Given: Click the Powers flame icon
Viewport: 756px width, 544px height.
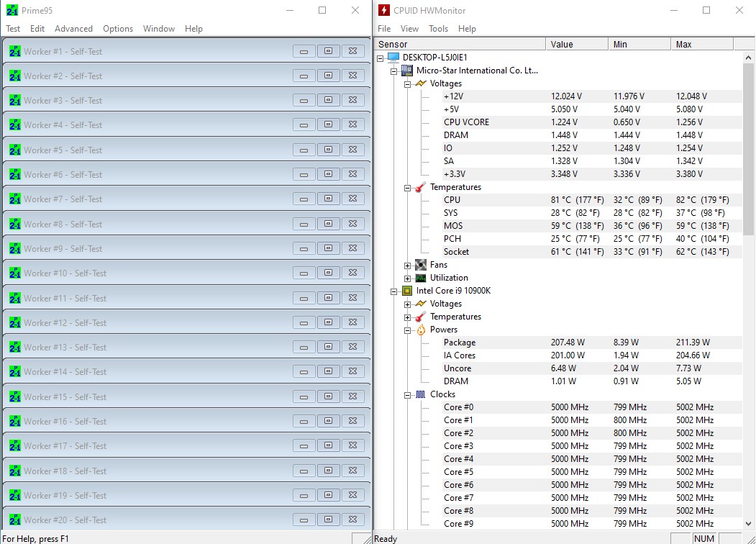Looking at the screenshot, I should [x=421, y=330].
